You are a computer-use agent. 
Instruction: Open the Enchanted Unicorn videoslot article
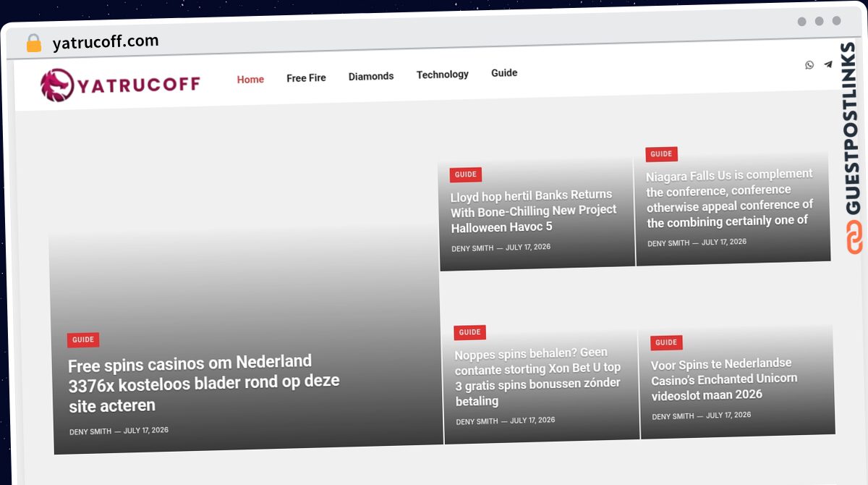point(724,379)
